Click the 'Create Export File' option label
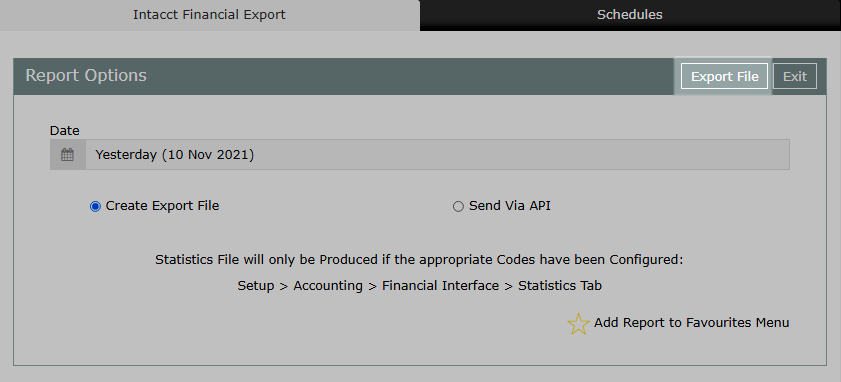Image resolution: width=841 pixels, height=382 pixels. point(163,205)
